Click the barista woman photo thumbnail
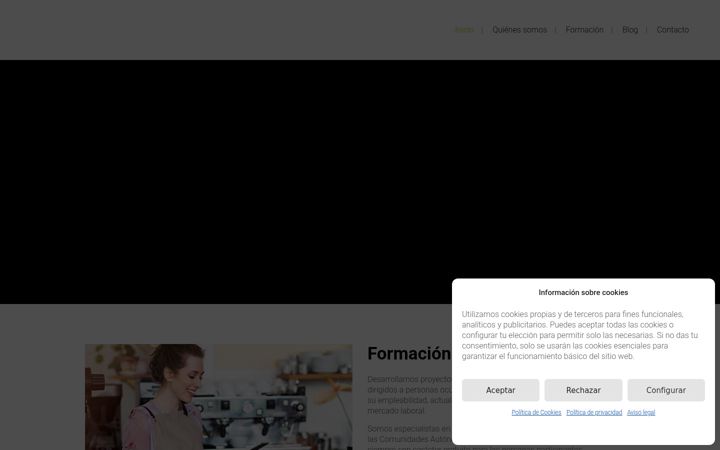720x450 pixels. coord(219,397)
